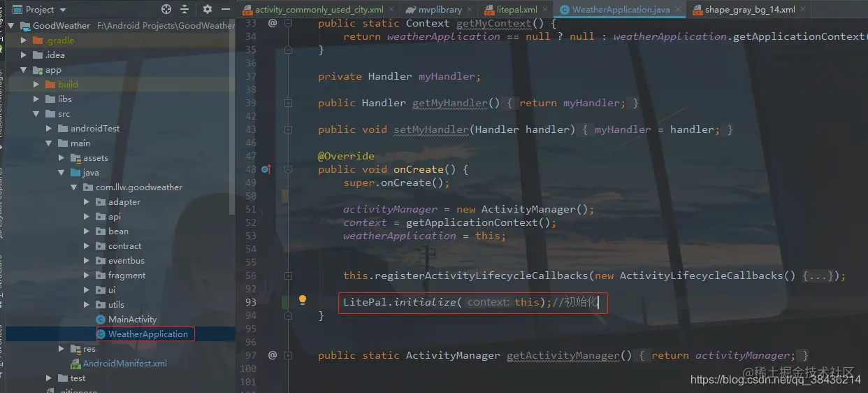Click the orange .gradle folder icon
Viewport: 868px width, 393px height.
(38, 40)
